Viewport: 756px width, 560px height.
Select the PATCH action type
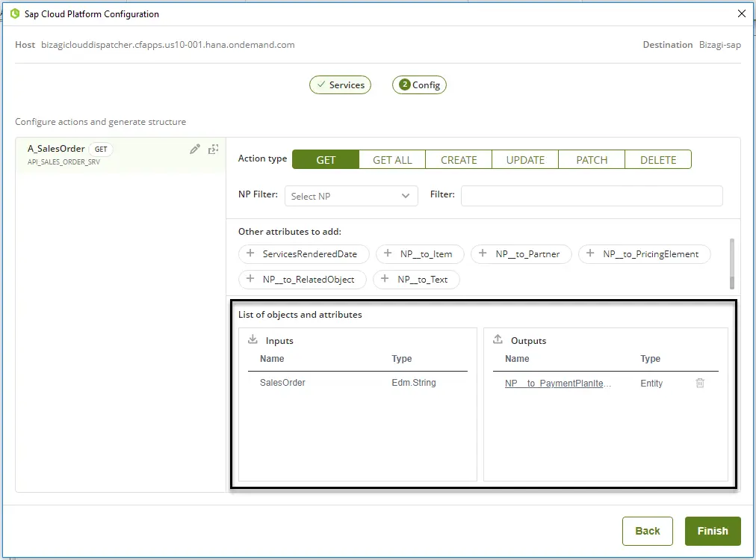(x=592, y=160)
